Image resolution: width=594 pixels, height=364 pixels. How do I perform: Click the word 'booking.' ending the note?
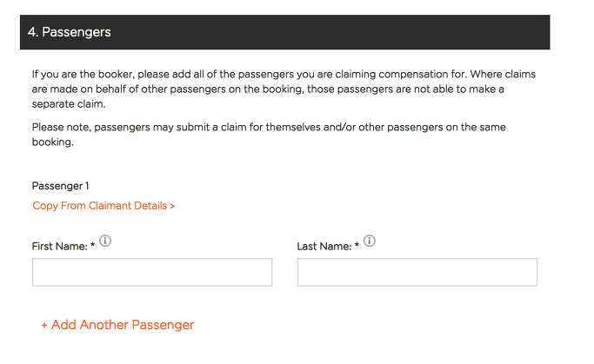(x=53, y=142)
